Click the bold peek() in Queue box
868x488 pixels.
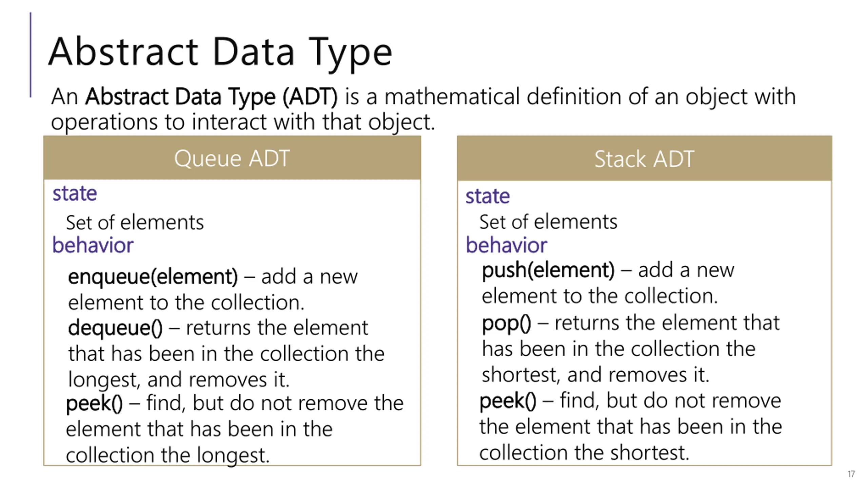[94, 404]
